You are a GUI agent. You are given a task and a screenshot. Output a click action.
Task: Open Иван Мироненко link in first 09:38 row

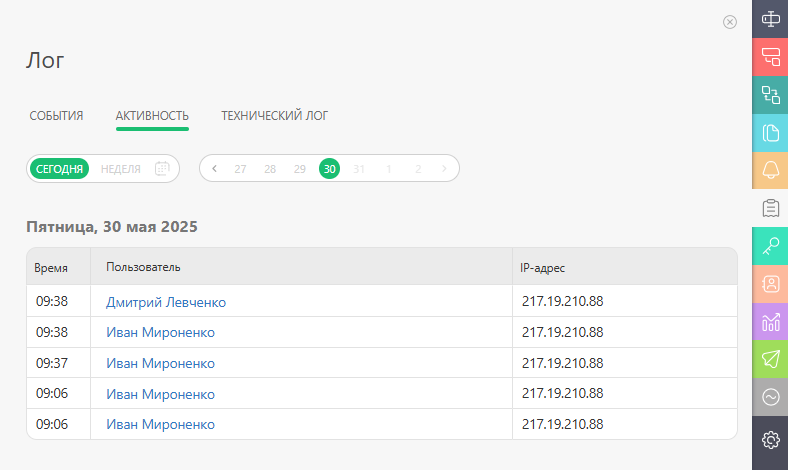pyautogui.click(x=160, y=332)
